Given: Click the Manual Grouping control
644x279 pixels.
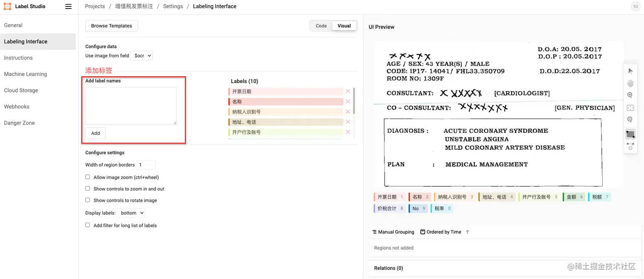Looking at the screenshot, I should (393, 232).
